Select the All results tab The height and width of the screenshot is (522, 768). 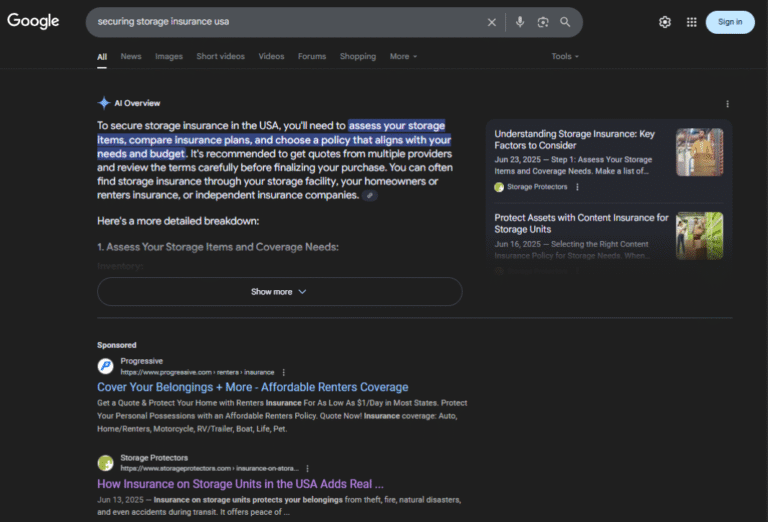point(102,57)
